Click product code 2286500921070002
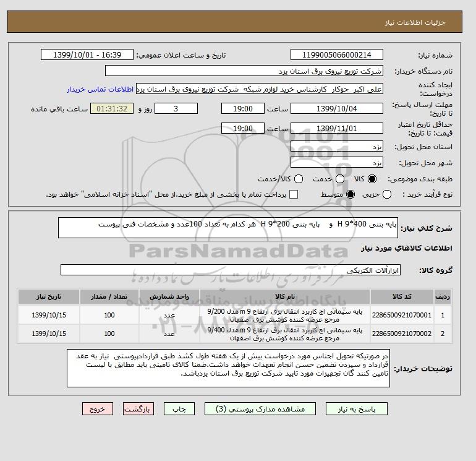 click(x=402, y=334)
